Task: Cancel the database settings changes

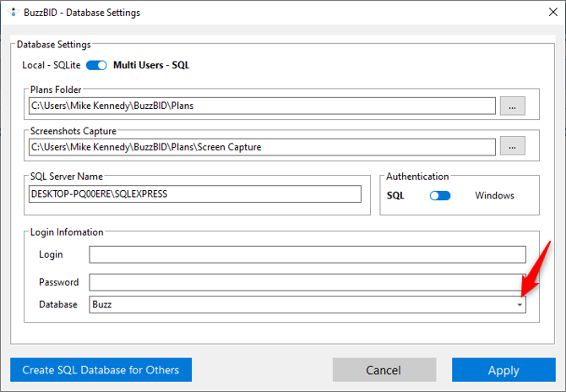Action: click(383, 370)
